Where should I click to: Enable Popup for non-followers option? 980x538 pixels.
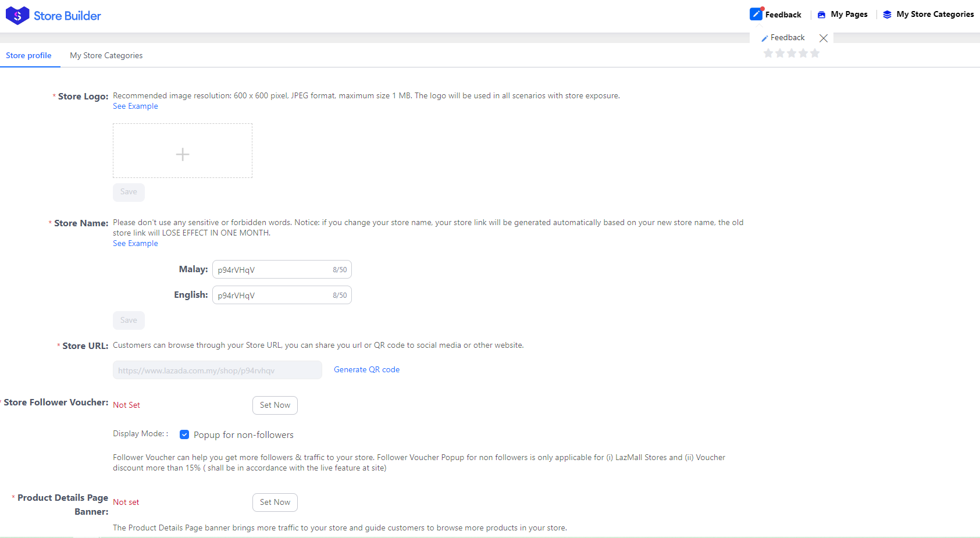click(184, 434)
